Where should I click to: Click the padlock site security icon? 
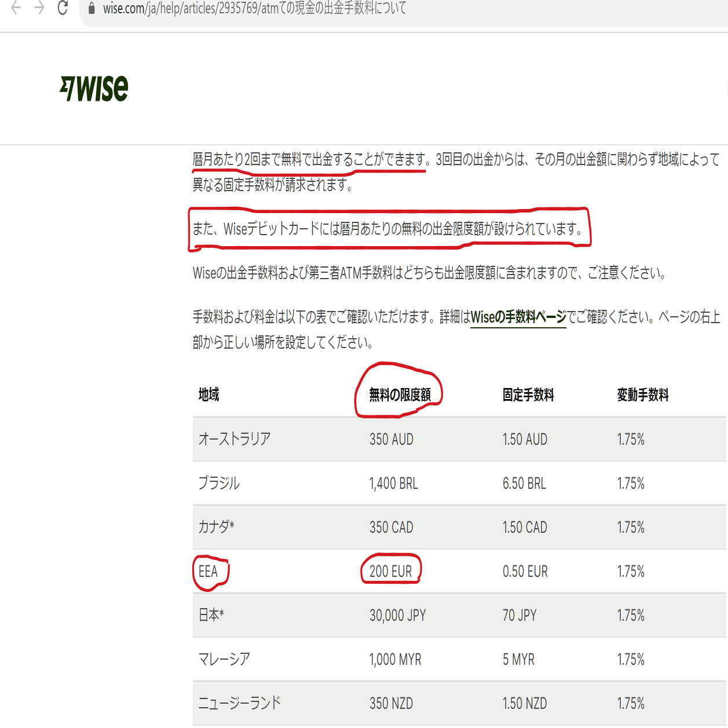(x=92, y=9)
